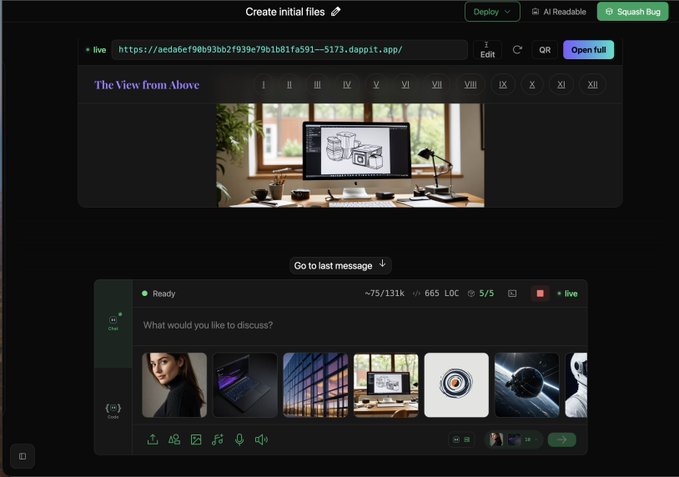Show the QR code
The image size is (679, 477).
(x=545, y=50)
